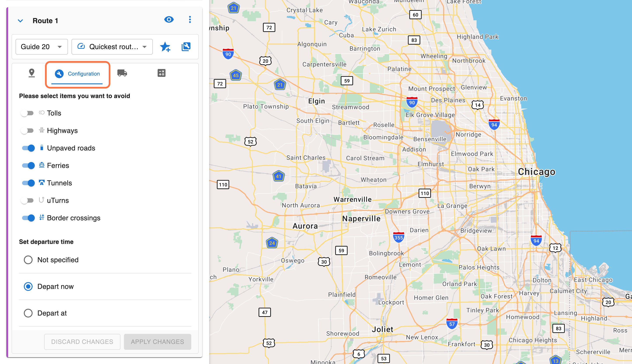The width and height of the screenshot is (632, 364).
Task: Disable the Unpaved roads toggle
Action: pyautogui.click(x=28, y=148)
